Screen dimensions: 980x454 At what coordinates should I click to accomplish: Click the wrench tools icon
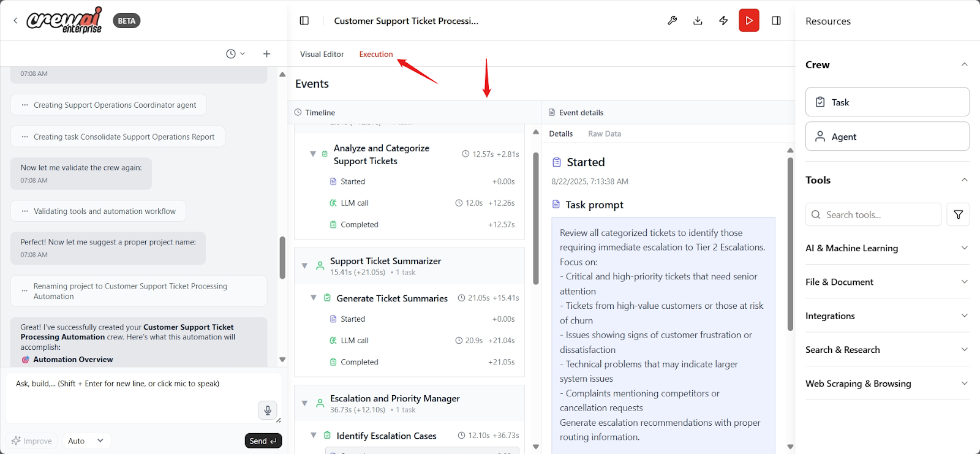point(672,21)
